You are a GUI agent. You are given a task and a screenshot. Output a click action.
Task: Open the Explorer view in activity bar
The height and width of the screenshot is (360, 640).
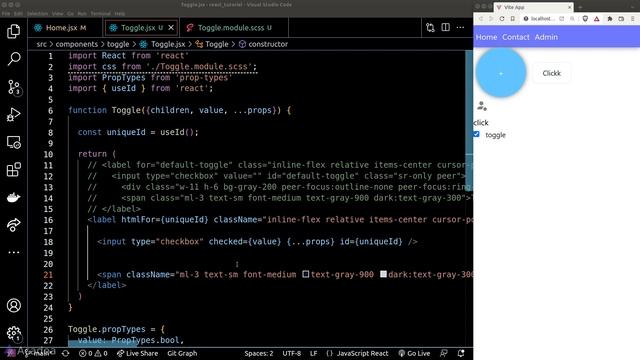pyautogui.click(x=13, y=31)
